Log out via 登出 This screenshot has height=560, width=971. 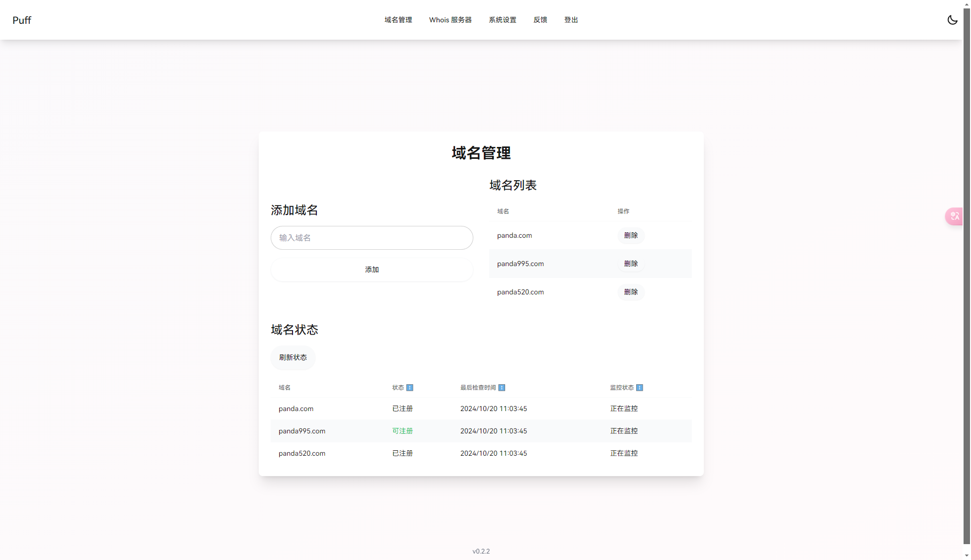coord(571,20)
